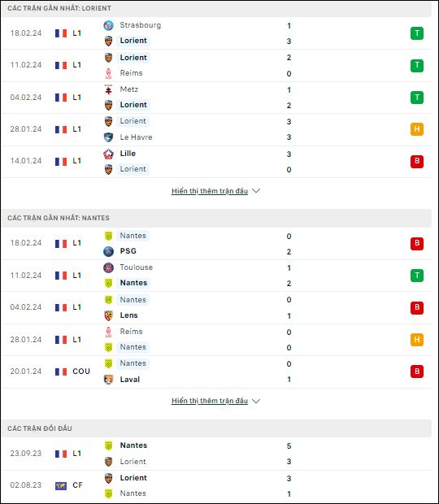Click green T badge for Strasbourg match

417,33
